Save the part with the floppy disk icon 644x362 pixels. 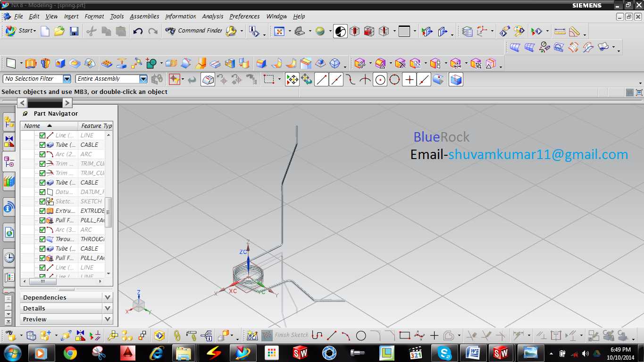(x=74, y=31)
